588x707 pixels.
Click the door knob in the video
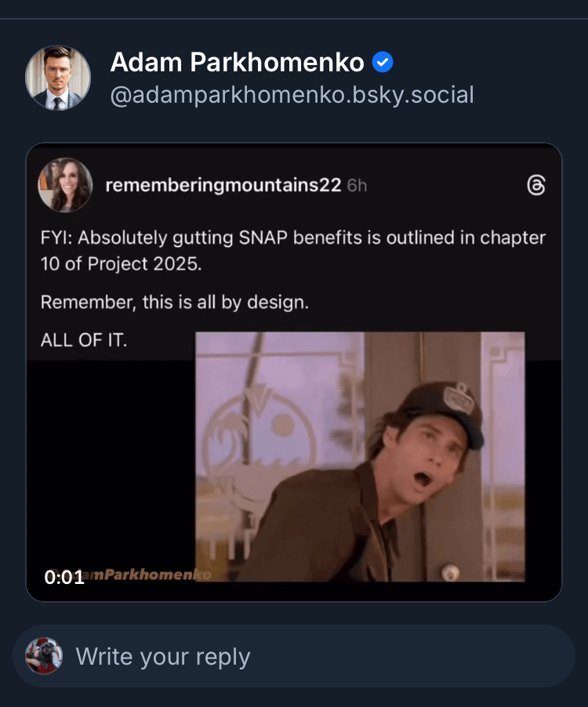tap(450, 572)
